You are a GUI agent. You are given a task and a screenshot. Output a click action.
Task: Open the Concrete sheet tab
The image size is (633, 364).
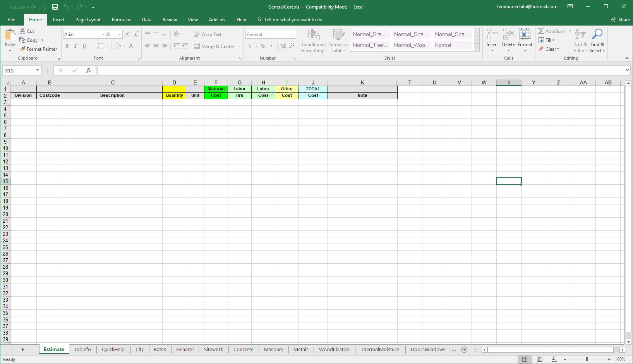pyautogui.click(x=244, y=350)
